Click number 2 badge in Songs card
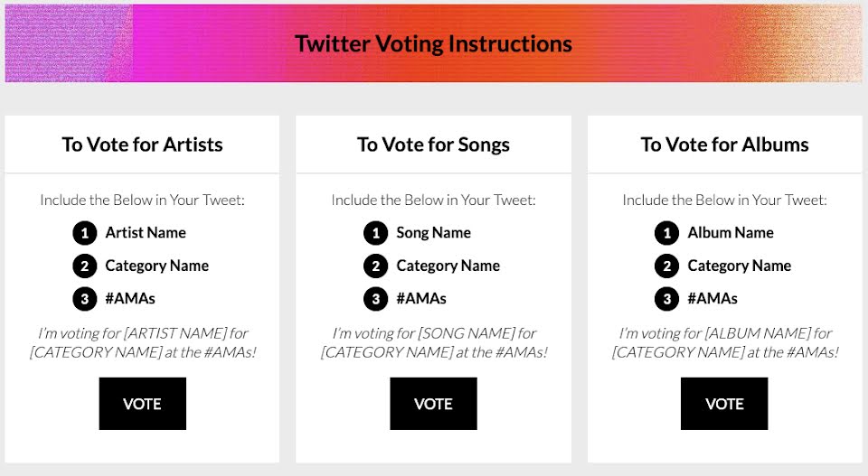This screenshot has height=476, width=868. tap(376, 266)
